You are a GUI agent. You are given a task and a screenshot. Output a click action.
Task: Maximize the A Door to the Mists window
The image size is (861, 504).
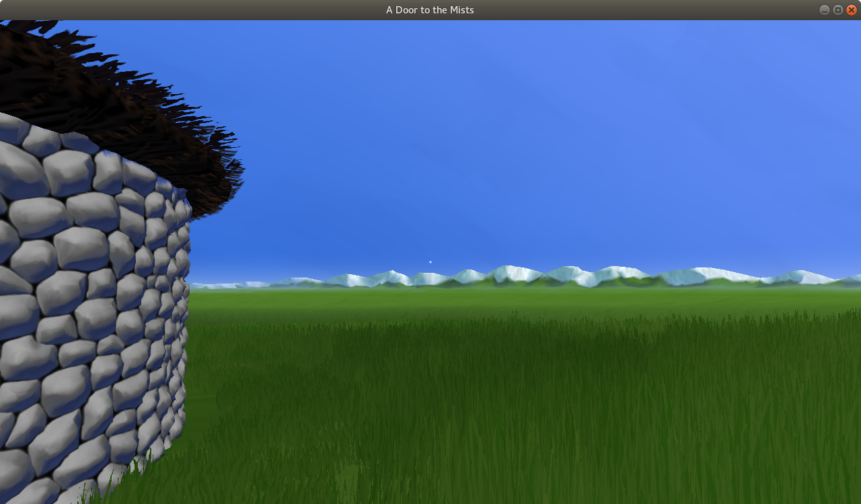[838, 10]
